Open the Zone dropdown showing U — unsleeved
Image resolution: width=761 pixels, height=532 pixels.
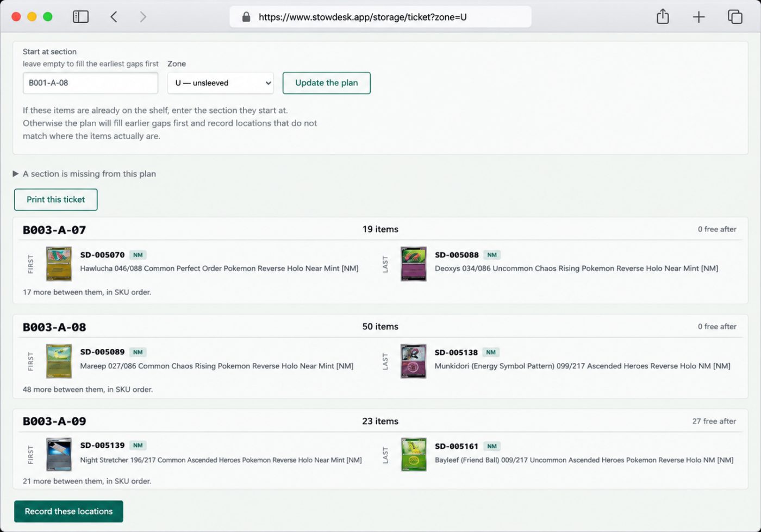click(221, 83)
